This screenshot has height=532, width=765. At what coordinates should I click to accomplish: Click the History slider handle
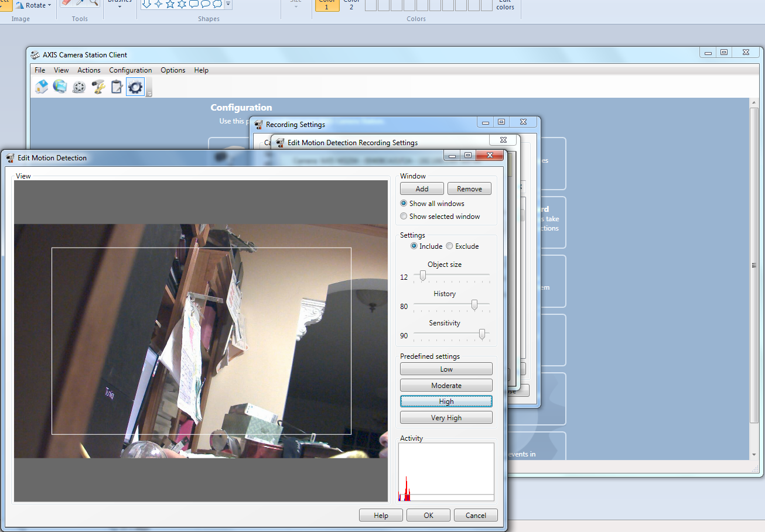click(474, 305)
